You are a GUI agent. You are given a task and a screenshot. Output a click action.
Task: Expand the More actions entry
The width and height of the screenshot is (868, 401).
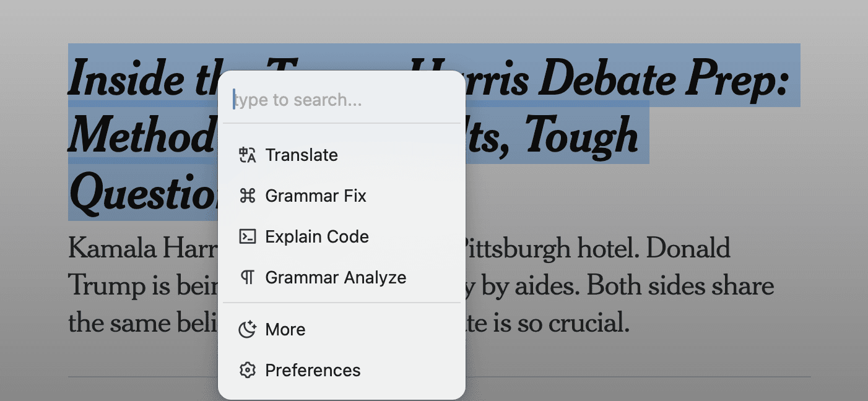(285, 330)
